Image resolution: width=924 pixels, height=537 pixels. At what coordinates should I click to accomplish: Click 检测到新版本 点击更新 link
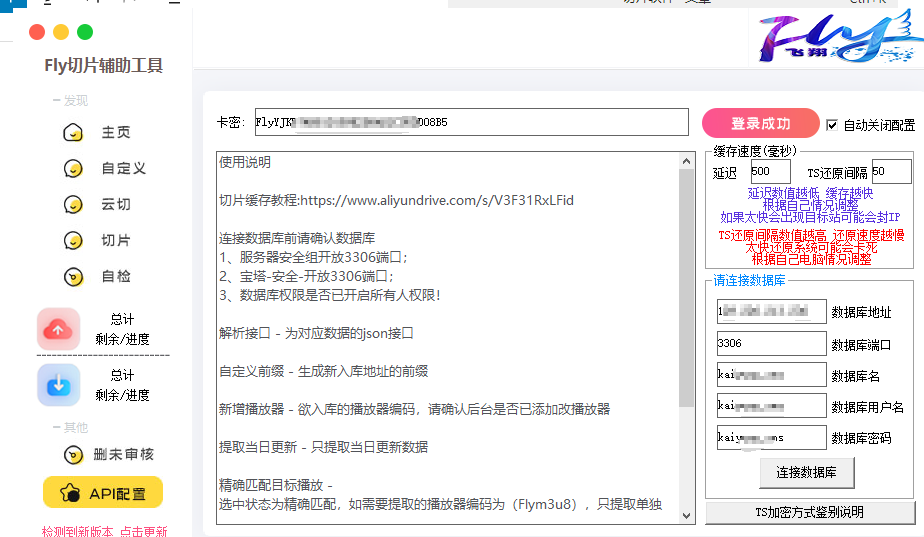pyautogui.click(x=105, y=531)
